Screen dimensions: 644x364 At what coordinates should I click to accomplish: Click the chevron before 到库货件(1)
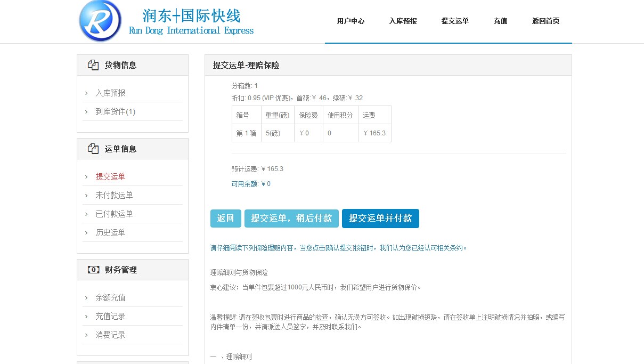tap(86, 111)
